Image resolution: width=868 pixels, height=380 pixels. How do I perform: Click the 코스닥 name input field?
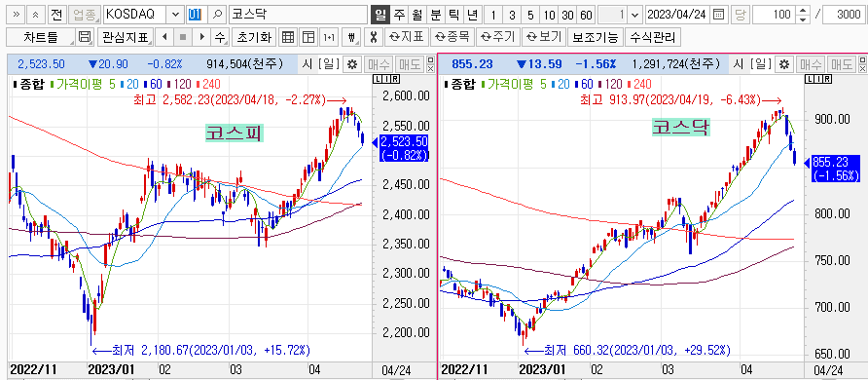click(299, 15)
